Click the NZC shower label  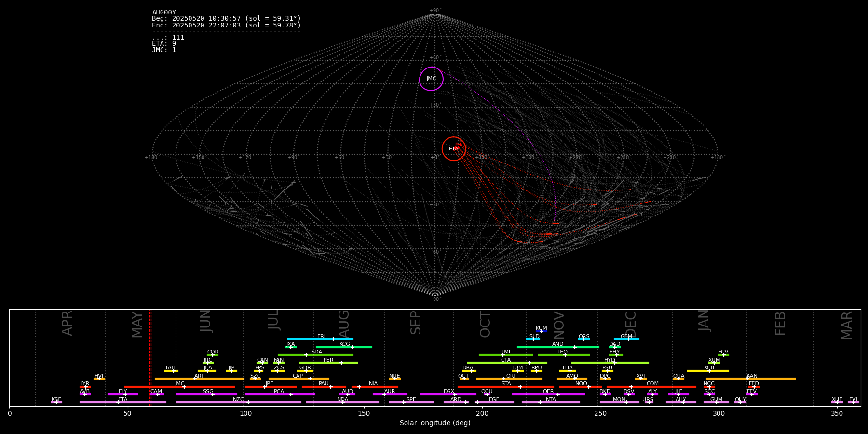(x=239, y=400)
